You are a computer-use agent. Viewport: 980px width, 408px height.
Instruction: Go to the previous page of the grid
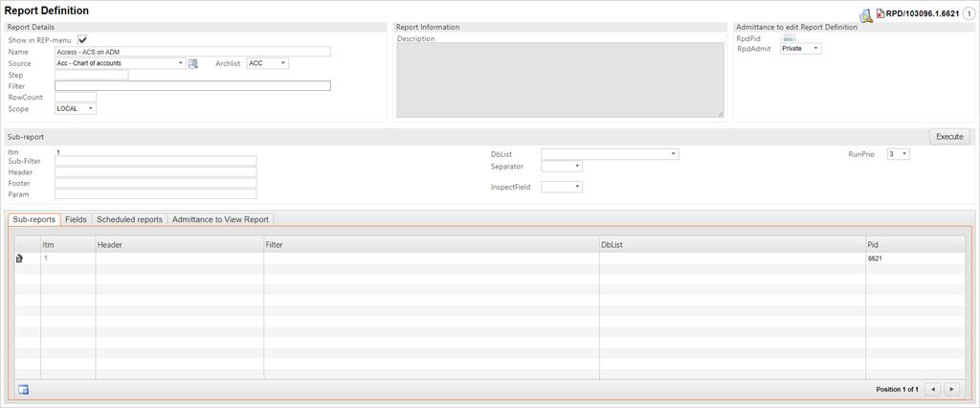[x=932, y=389]
